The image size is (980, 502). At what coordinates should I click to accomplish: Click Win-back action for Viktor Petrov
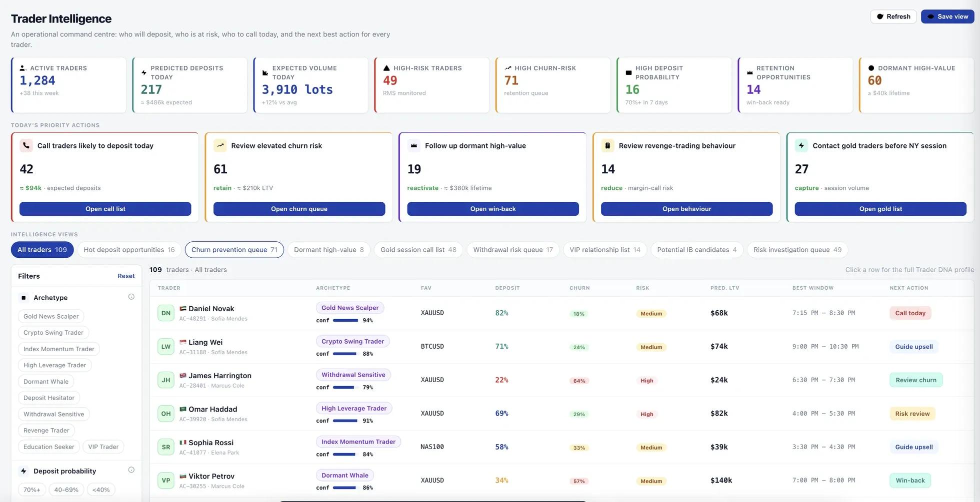click(910, 481)
